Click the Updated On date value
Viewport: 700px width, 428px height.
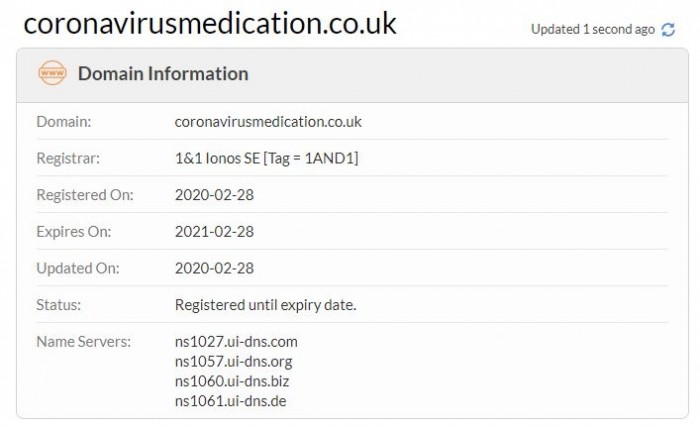click(x=214, y=268)
